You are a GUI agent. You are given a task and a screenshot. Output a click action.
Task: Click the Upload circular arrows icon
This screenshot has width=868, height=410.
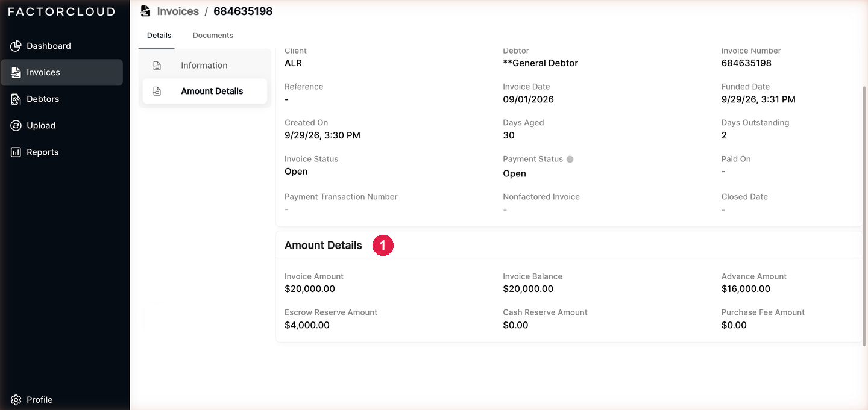click(16, 125)
